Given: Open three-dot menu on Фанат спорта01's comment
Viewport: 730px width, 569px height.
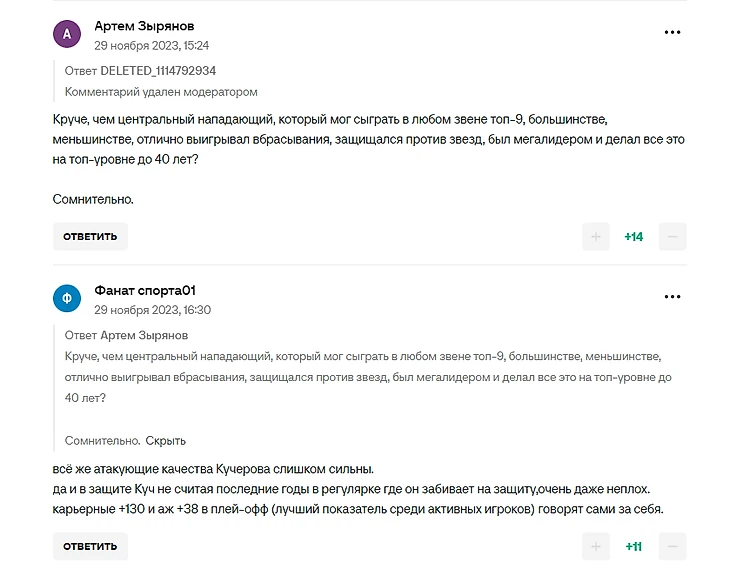Looking at the screenshot, I should point(672,297).
